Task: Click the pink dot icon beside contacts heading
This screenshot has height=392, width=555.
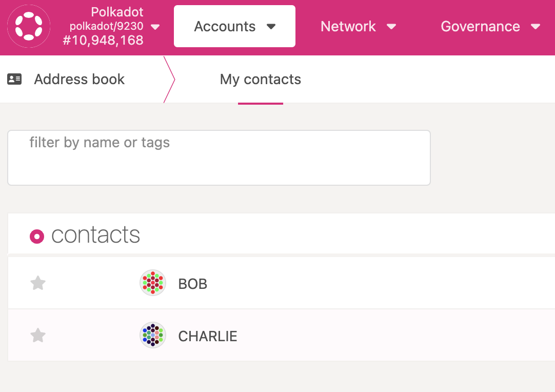Action: [x=36, y=236]
